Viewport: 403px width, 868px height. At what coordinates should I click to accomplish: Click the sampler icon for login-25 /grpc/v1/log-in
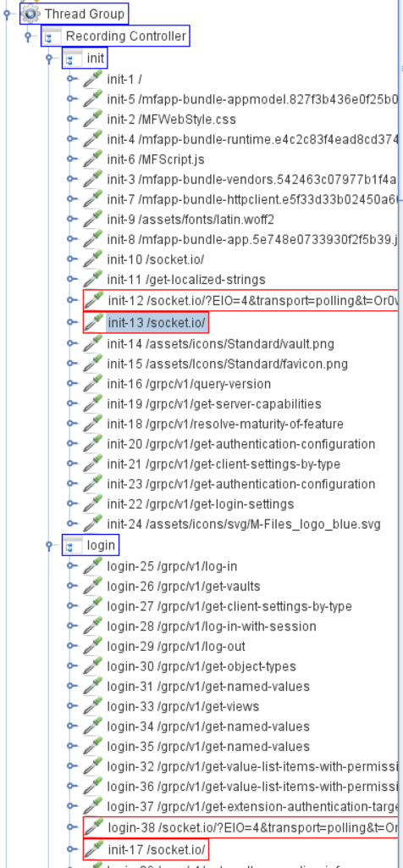tap(93, 565)
